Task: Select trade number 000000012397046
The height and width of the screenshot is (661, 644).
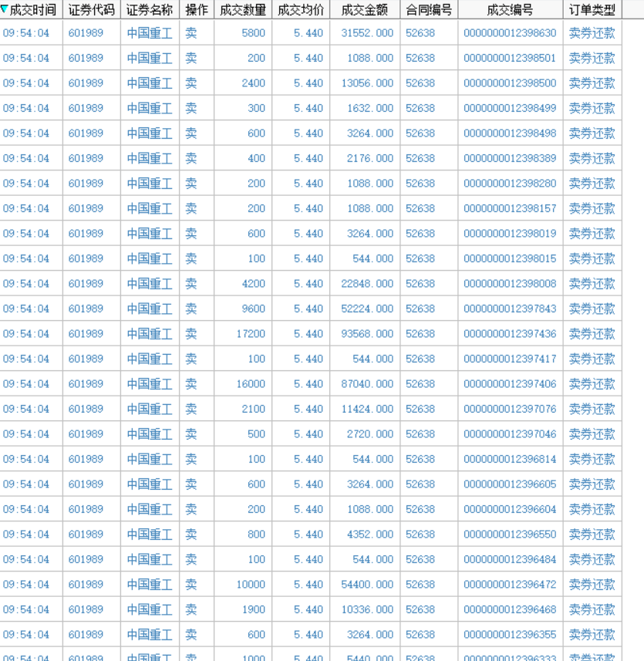Action: click(510, 433)
